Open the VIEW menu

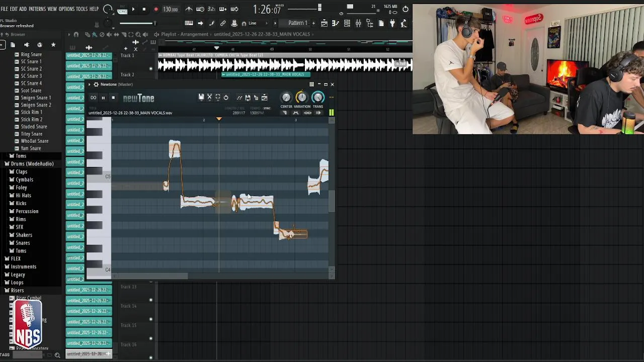pyautogui.click(x=52, y=9)
